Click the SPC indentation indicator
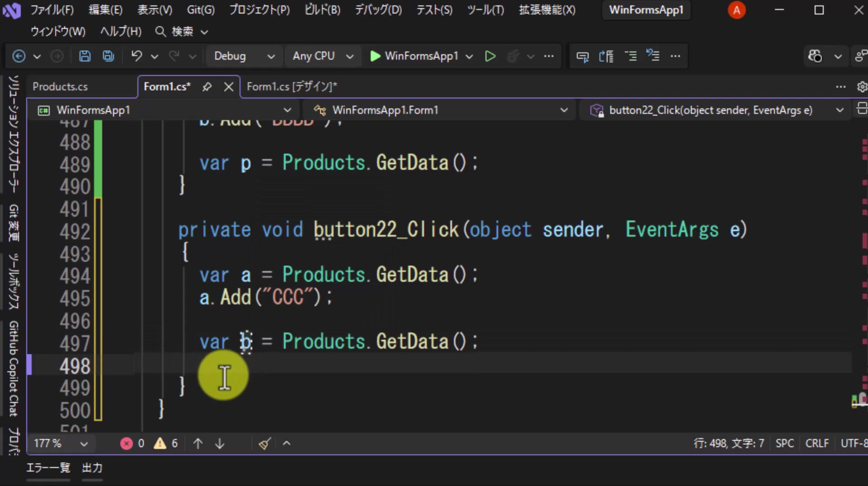Screen dimensions: 868x486 pos(785,444)
